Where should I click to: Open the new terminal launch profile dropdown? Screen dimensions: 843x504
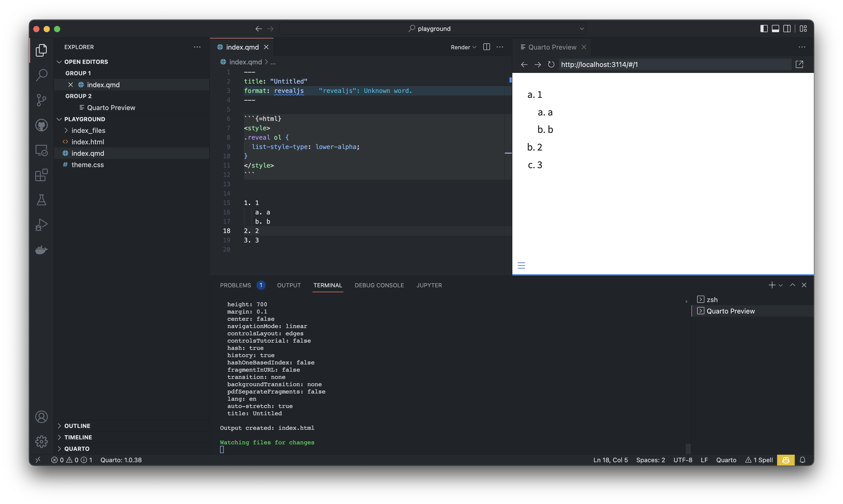[x=780, y=285]
